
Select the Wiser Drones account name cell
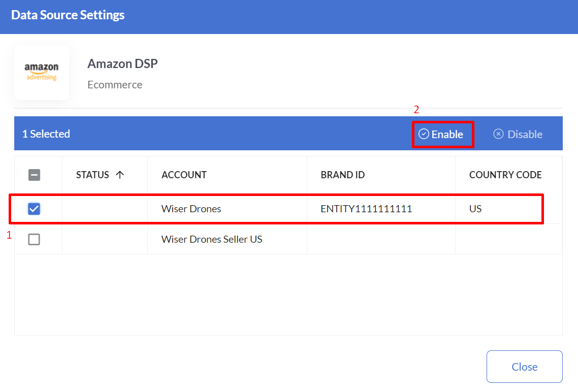[191, 209]
